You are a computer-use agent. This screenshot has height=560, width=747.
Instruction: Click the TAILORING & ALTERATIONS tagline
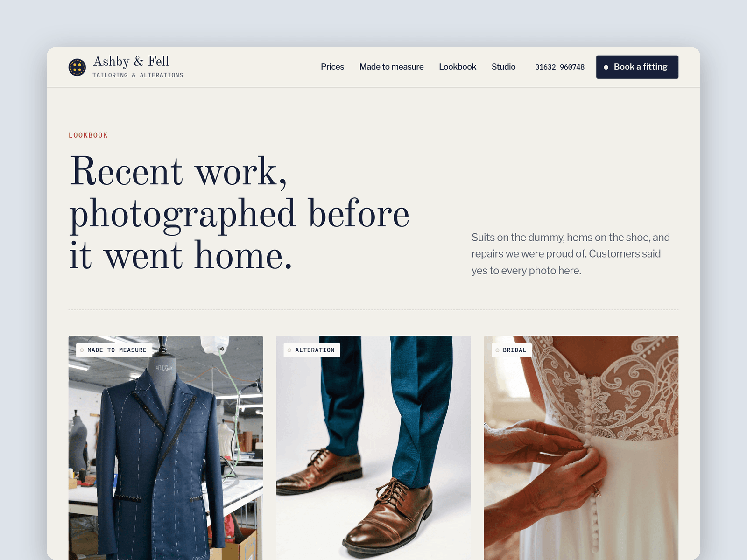point(138,75)
